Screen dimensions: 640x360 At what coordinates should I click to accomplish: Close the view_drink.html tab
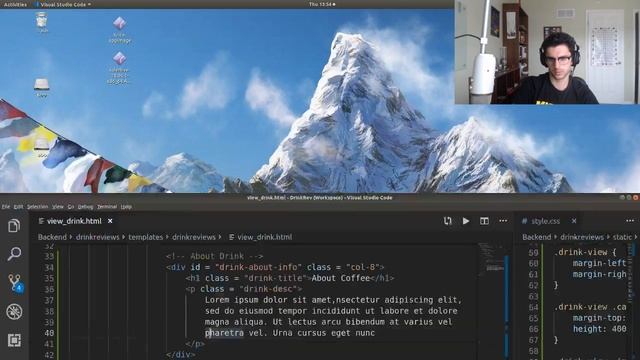(110, 221)
